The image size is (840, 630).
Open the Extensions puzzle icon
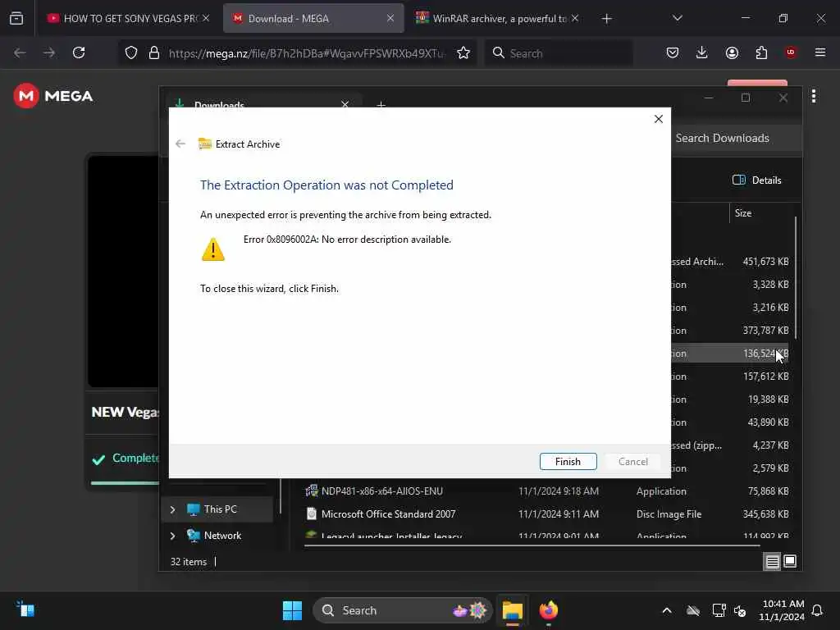[761, 52]
